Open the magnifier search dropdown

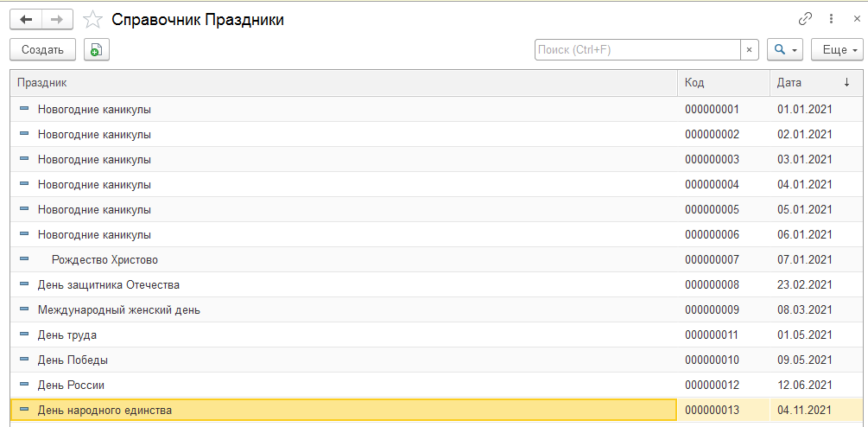click(x=785, y=49)
